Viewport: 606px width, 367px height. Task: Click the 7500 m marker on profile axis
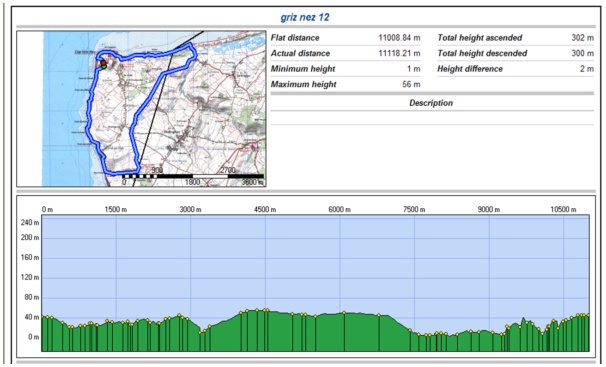click(414, 209)
